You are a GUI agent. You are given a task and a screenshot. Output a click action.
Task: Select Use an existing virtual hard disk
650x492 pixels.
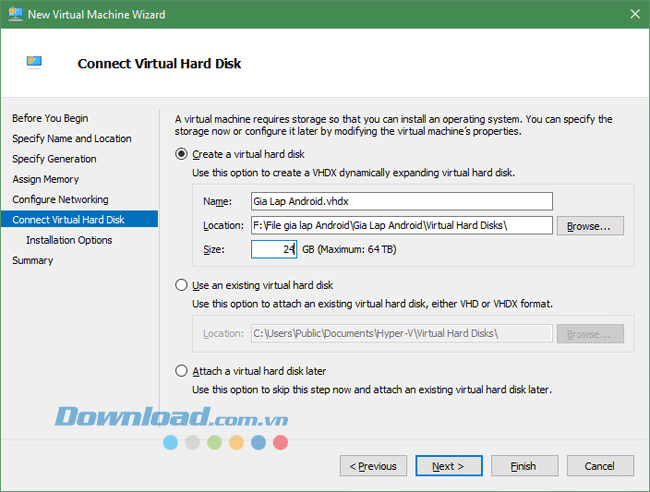click(181, 285)
